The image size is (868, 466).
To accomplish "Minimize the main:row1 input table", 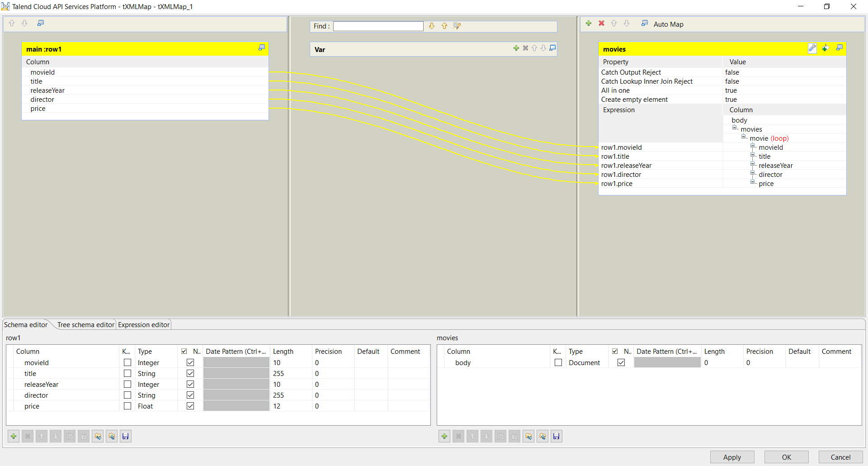I will 261,48.
